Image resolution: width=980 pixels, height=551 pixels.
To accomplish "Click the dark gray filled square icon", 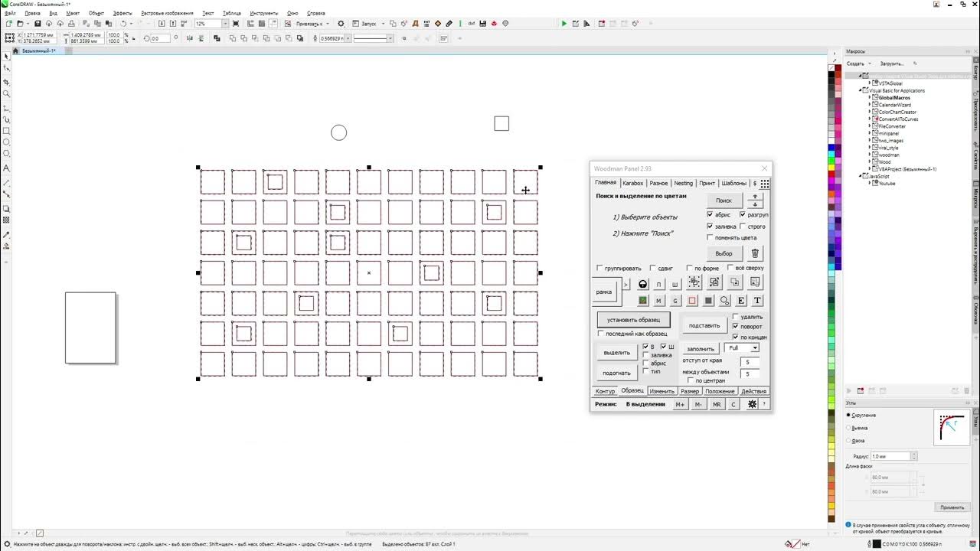I will pyautogui.click(x=708, y=301).
